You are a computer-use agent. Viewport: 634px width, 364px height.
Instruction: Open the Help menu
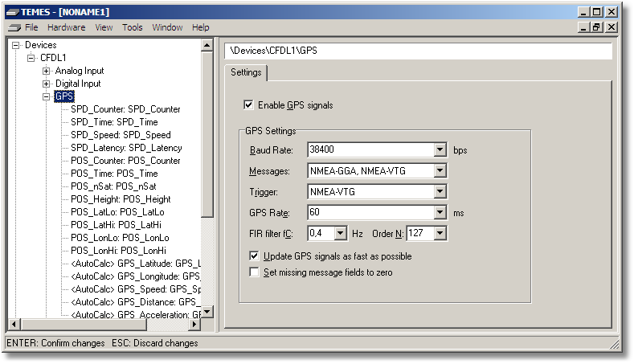point(201,27)
